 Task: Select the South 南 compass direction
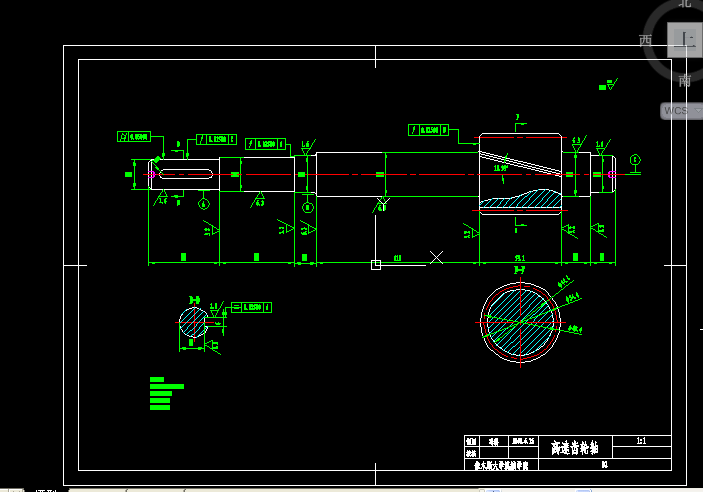(x=685, y=81)
